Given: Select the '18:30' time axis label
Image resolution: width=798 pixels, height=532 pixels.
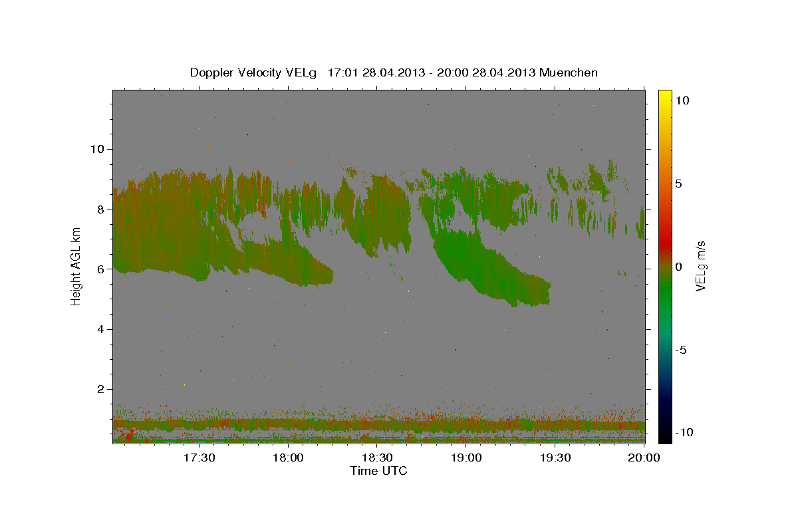Looking at the screenshot, I should (377, 458).
